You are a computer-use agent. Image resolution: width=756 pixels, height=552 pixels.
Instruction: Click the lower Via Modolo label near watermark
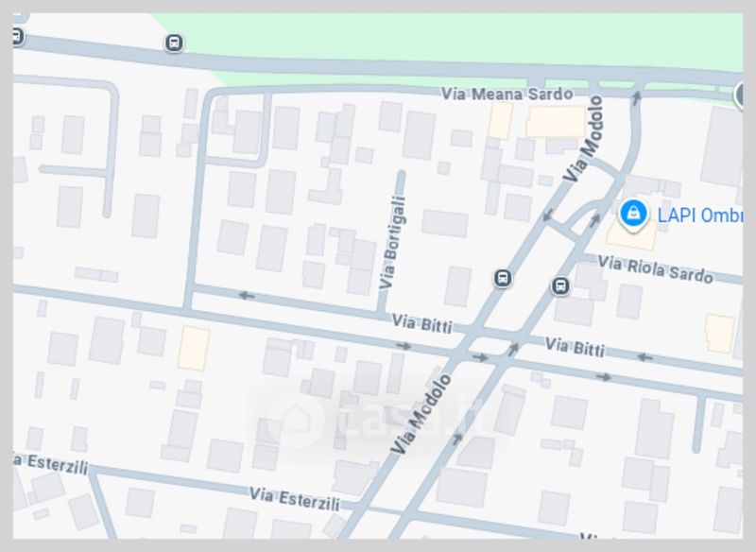coord(421,414)
